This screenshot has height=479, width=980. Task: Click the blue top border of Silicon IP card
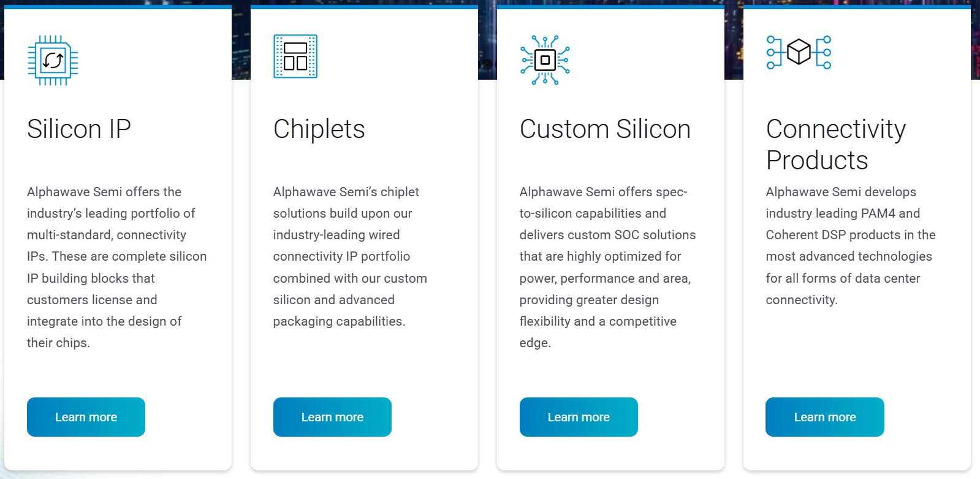(x=118, y=7)
